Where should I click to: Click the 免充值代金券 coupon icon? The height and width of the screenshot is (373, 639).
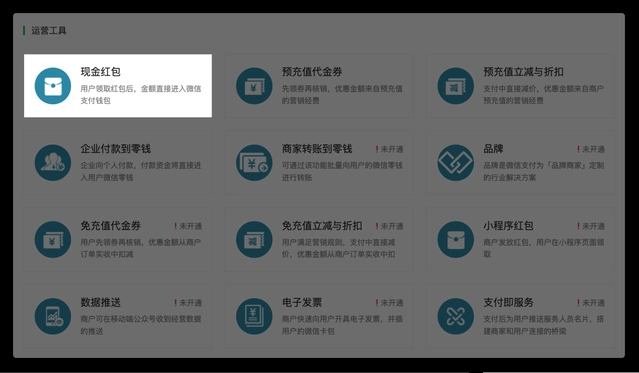coord(53,239)
